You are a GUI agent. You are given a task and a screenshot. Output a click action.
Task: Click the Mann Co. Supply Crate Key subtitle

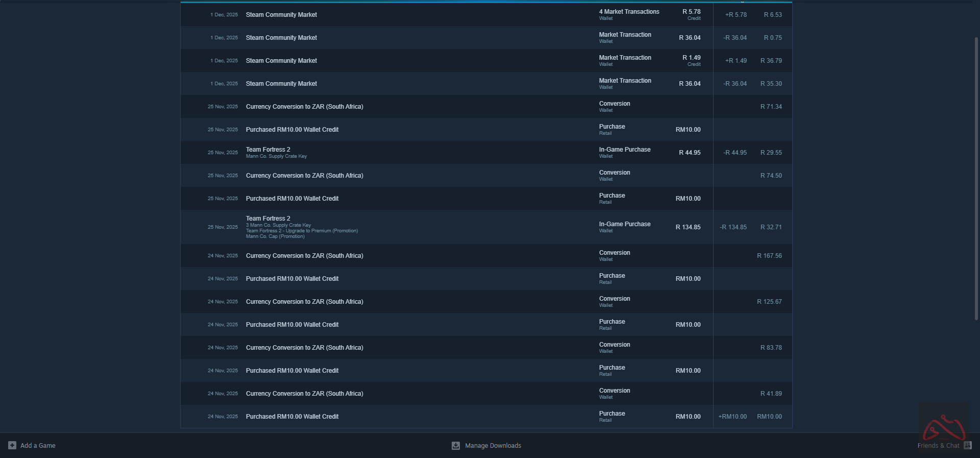[x=276, y=156]
